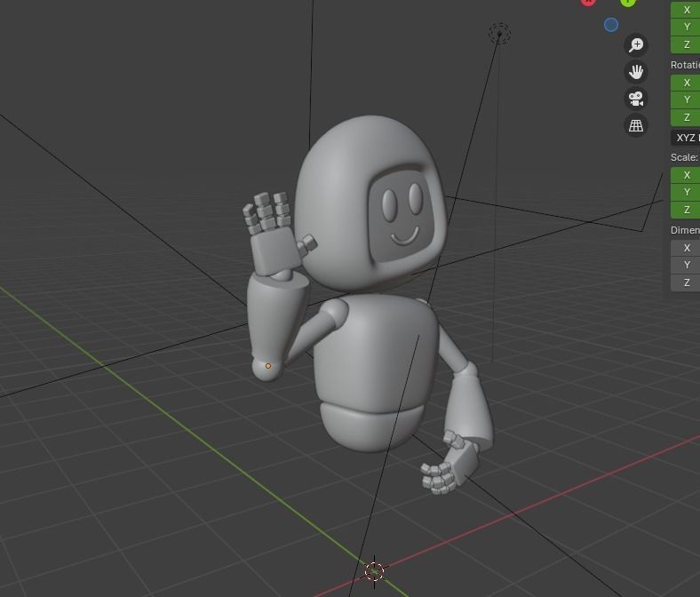Viewport: 700px width, 597px height.
Task: Click the orange origin dot on the elbow
Action: click(x=268, y=366)
